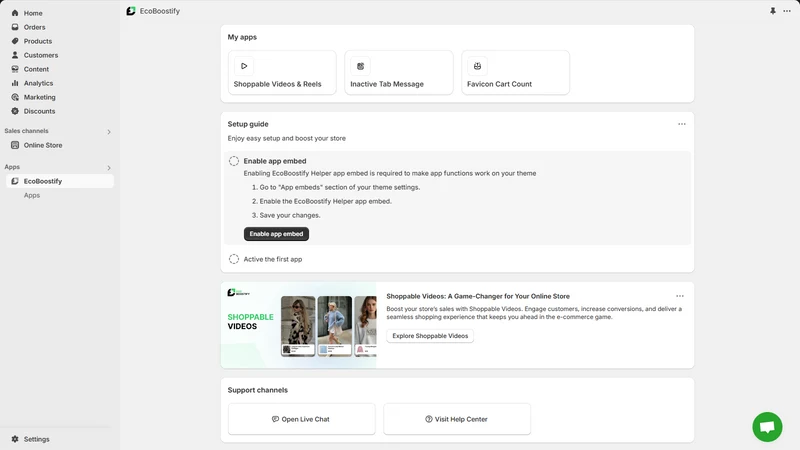Open Favicon Cart Count app card

[515, 72]
